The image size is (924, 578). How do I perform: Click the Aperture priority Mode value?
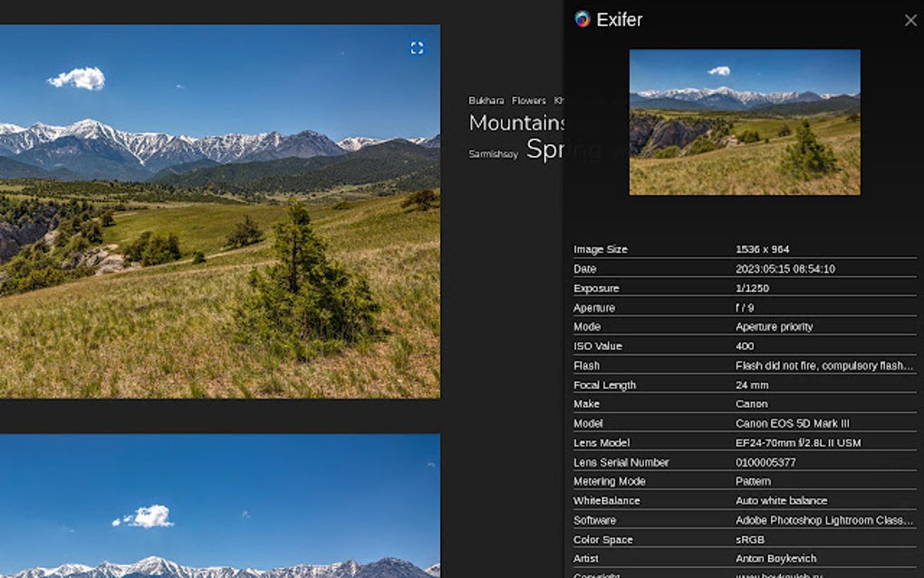click(775, 326)
